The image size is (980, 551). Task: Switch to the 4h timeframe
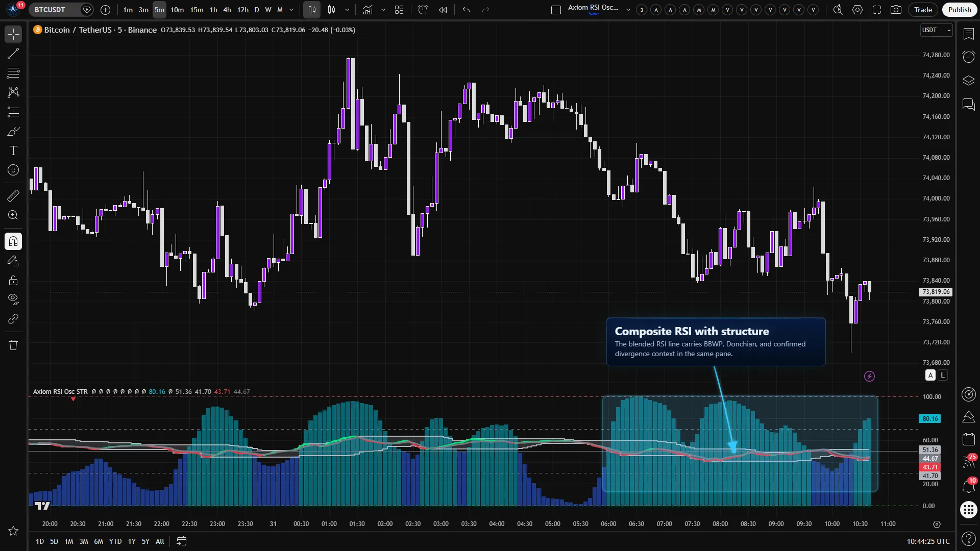click(227, 10)
